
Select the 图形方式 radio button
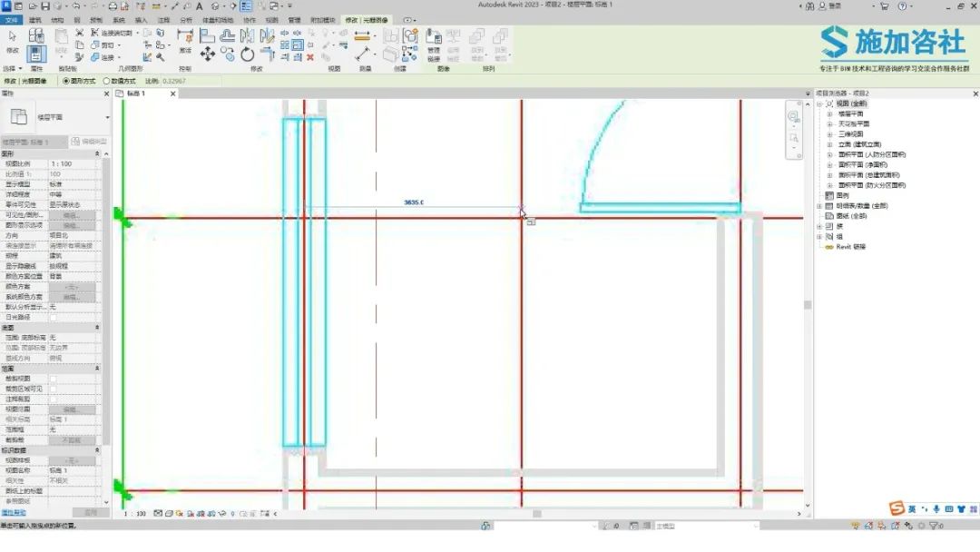point(66,82)
